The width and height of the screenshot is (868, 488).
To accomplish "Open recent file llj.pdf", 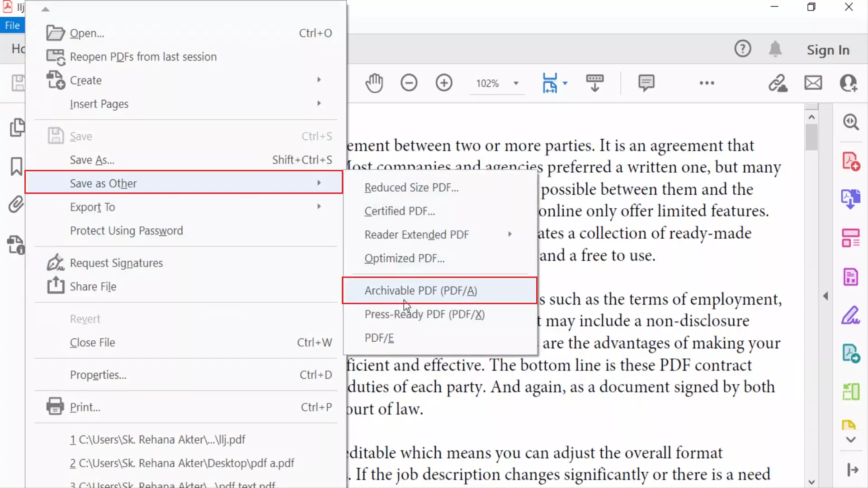I will [x=157, y=439].
